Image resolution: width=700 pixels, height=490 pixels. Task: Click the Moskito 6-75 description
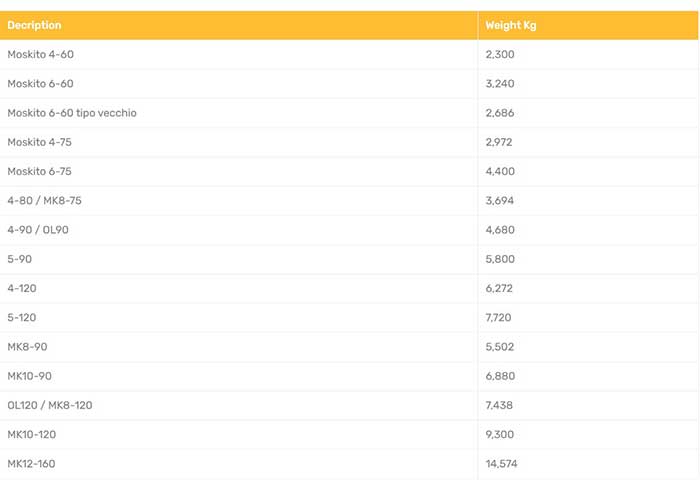coord(39,171)
